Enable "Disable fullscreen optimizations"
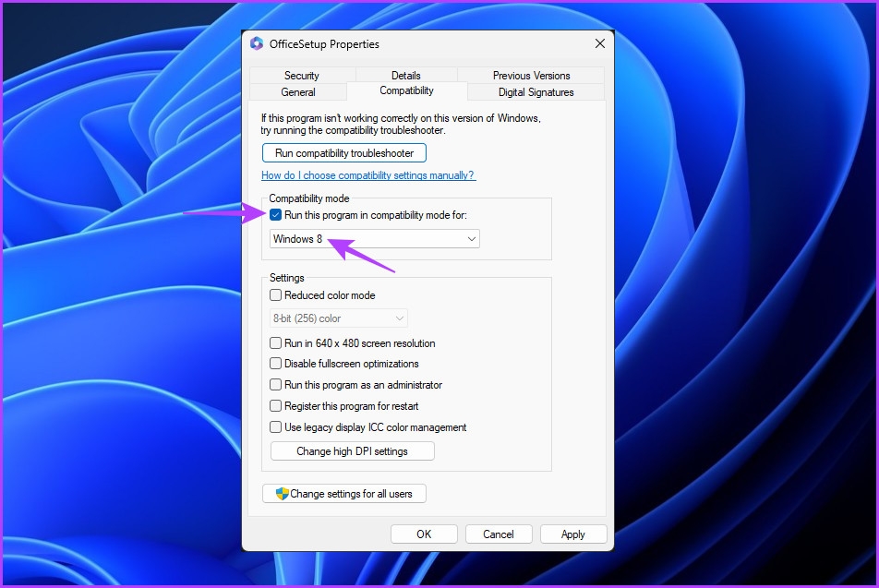 [275, 364]
